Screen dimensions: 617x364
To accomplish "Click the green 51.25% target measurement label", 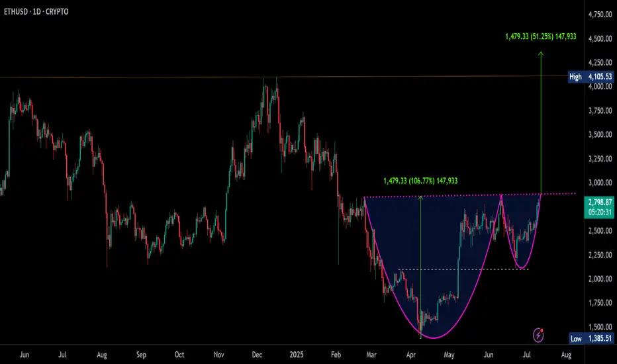I will [541, 36].
